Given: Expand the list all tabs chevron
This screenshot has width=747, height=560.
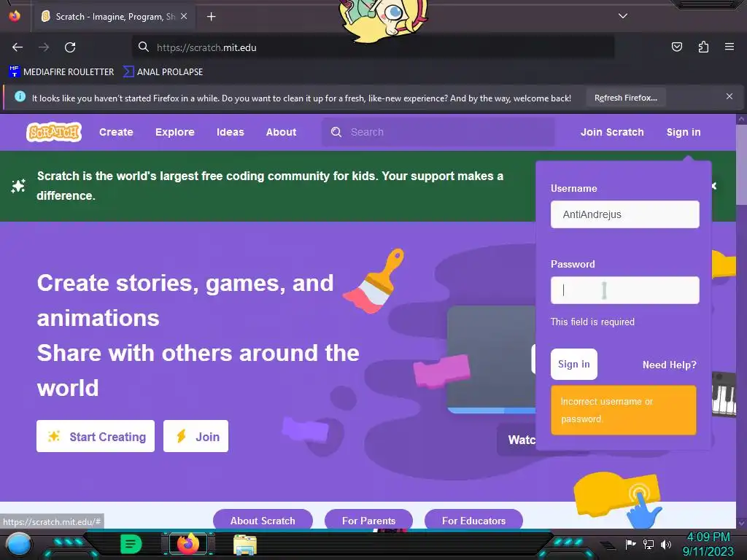Looking at the screenshot, I should coord(623,16).
